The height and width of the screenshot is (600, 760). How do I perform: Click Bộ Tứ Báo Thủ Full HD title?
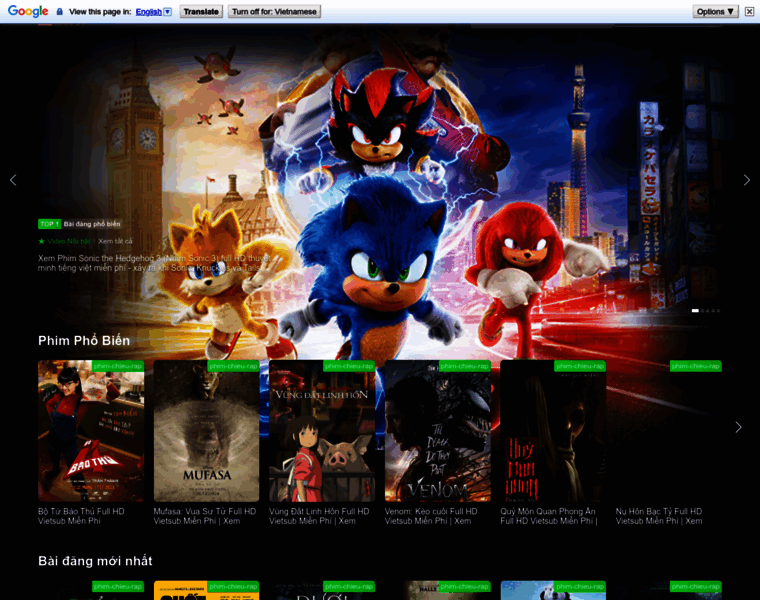tap(81, 516)
